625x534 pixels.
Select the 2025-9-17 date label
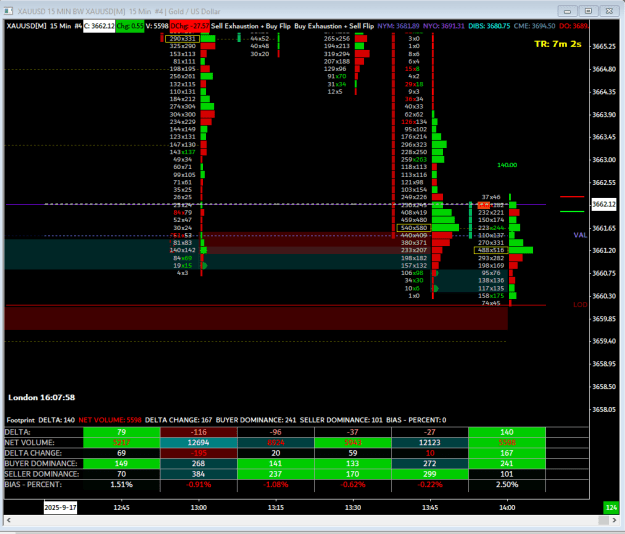tap(61, 507)
